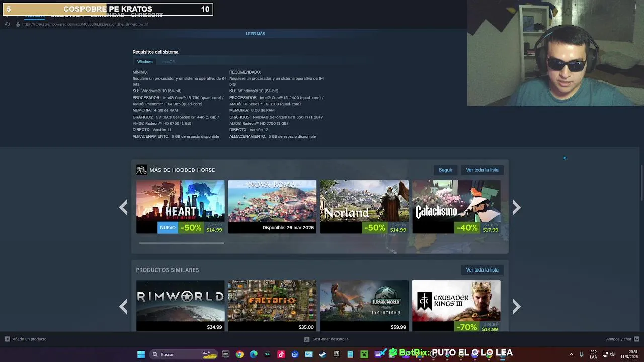Click the Requisitos del sistema heading
644x362 pixels.
pyautogui.click(x=155, y=52)
